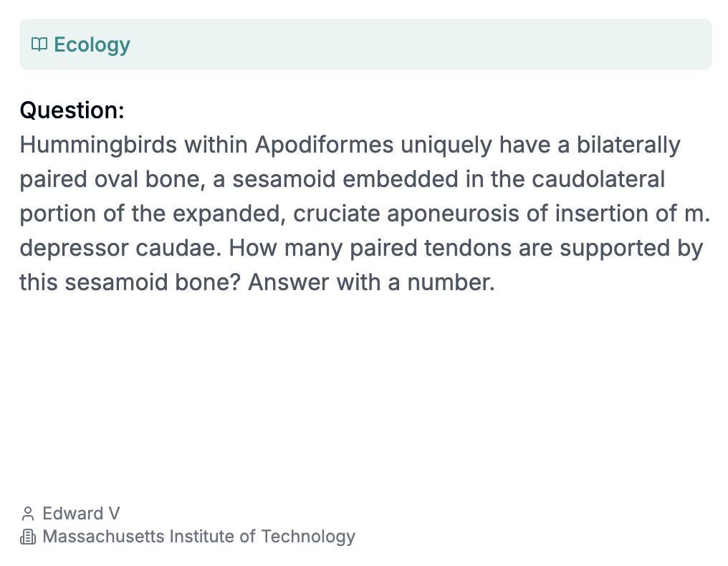
Task: Click the person icon beside Edward V
Action: click(x=28, y=514)
